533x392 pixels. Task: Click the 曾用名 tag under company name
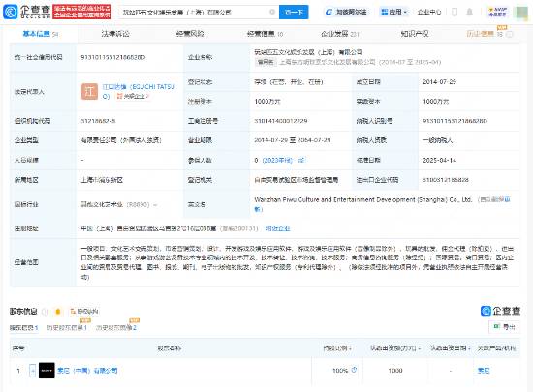[266, 62]
